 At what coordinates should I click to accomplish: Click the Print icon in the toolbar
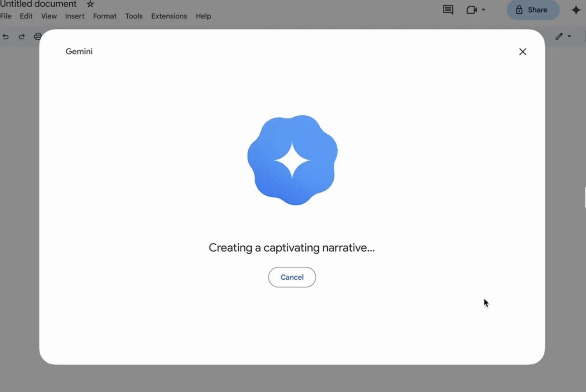pos(37,37)
